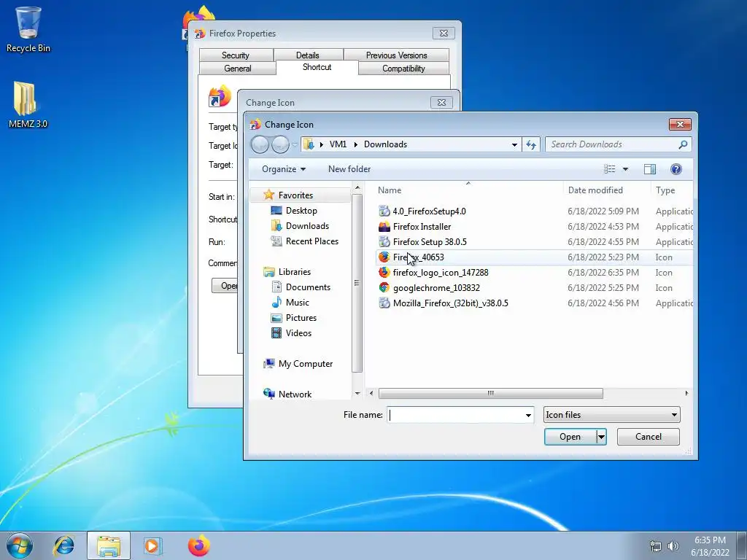Open Desktop under Favorites
This screenshot has height=560, width=747.
point(301,211)
